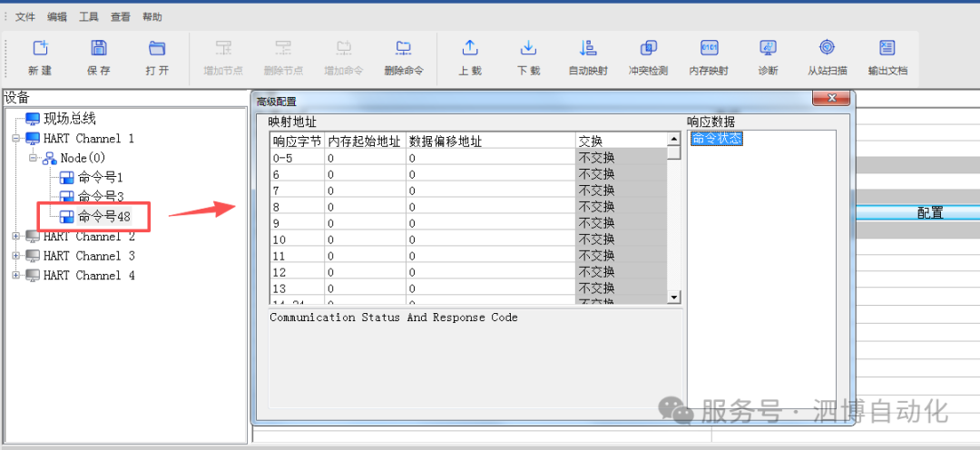This screenshot has height=450, width=980.
Task: Click the 响应字节 column header
Action: 297,142
